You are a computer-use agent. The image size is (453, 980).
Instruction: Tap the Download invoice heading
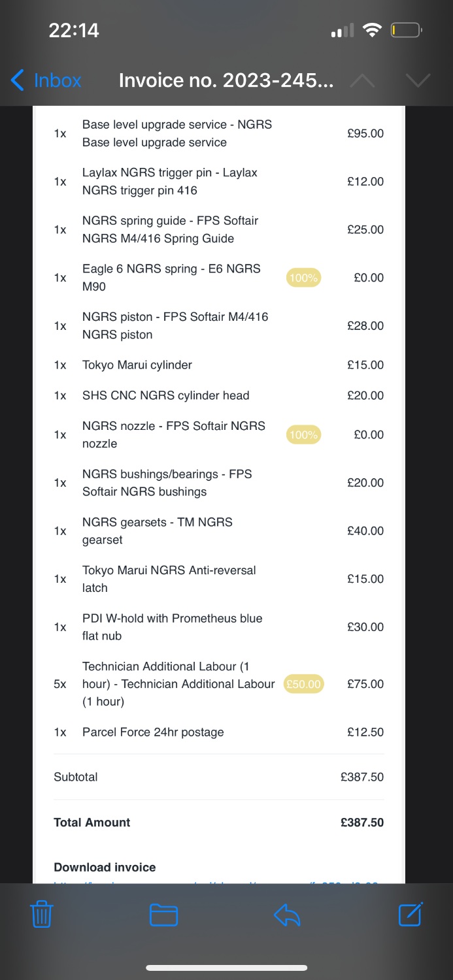[x=105, y=868]
